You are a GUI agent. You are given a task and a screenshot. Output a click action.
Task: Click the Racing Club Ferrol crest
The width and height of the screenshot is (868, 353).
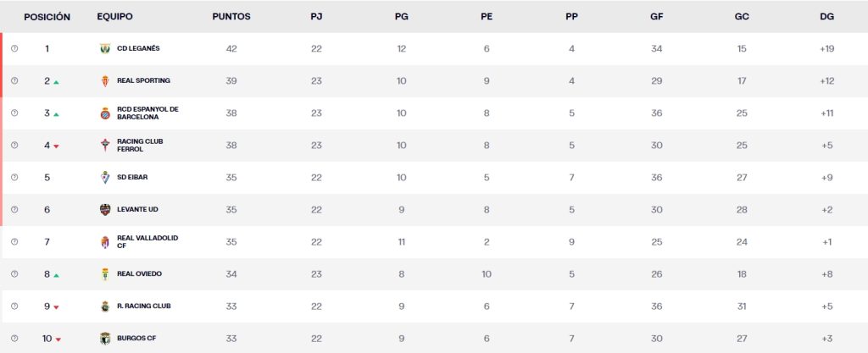tap(105, 145)
